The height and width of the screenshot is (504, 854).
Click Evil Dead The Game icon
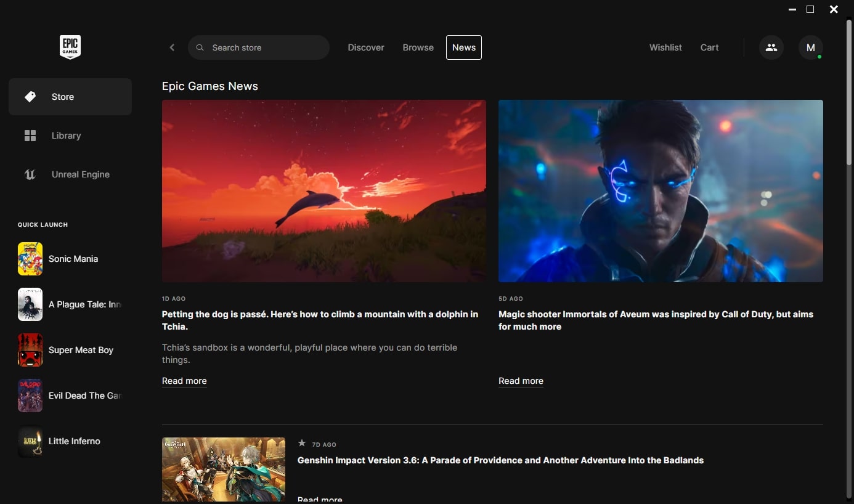click(30, 396)
